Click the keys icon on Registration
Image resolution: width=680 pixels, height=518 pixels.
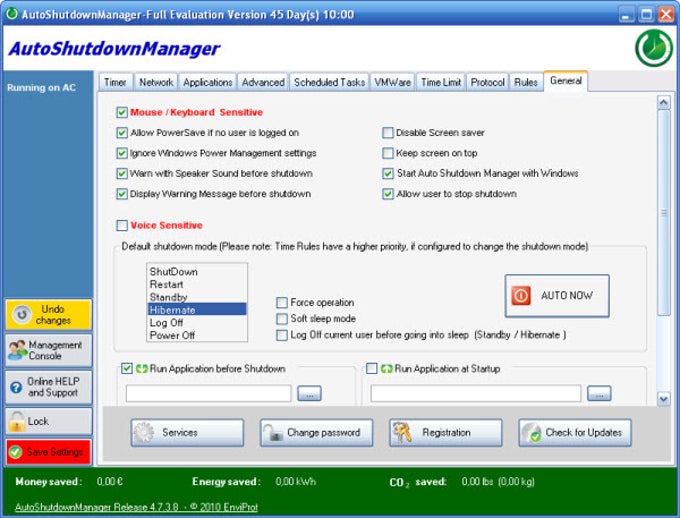click(402, 433)
